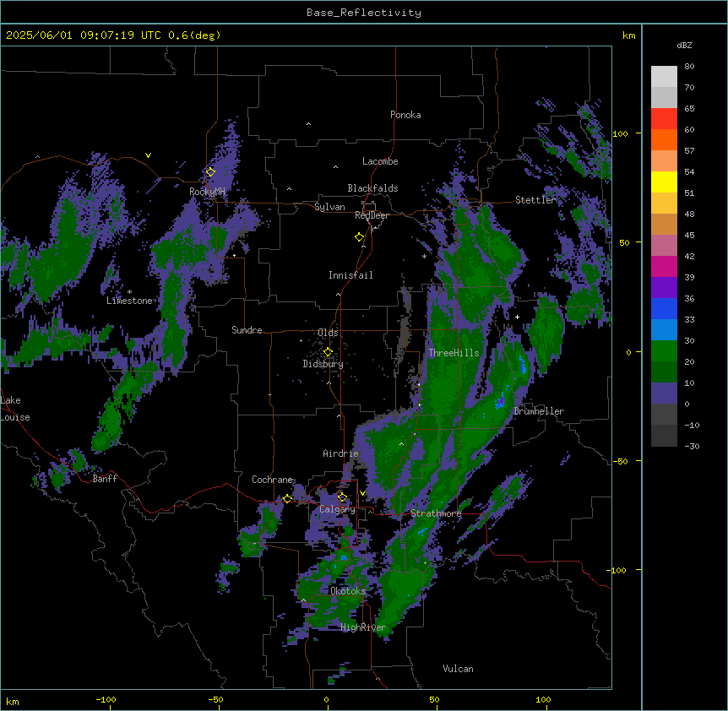Click the 80 value in dBZ legend
Screen dimensions: 728x711
coord(689,67)
